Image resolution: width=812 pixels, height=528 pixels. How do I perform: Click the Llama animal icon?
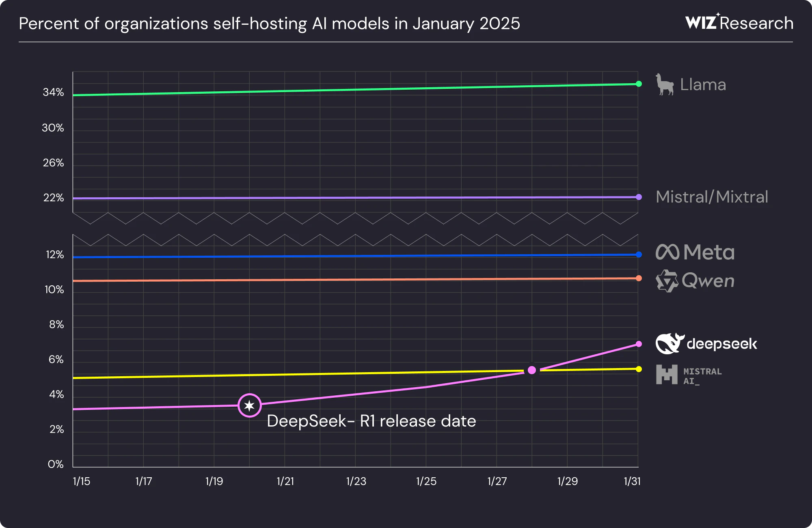665,84
